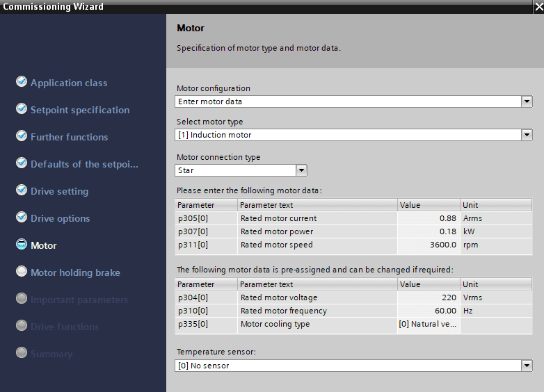Click the Rated motor voltage text cell
The height and width of the screenshot is (392, 544).
click(x=317, y=297)
